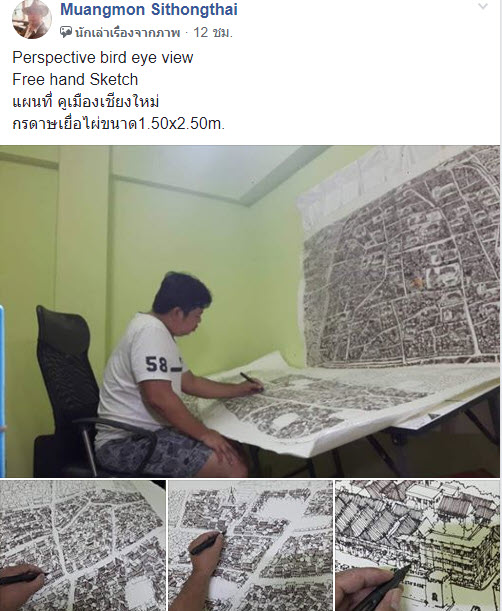Viewport: 502px width, 611px height.
Task: Open the third thumbnail with the building close-up
Action: pos(417,546)
